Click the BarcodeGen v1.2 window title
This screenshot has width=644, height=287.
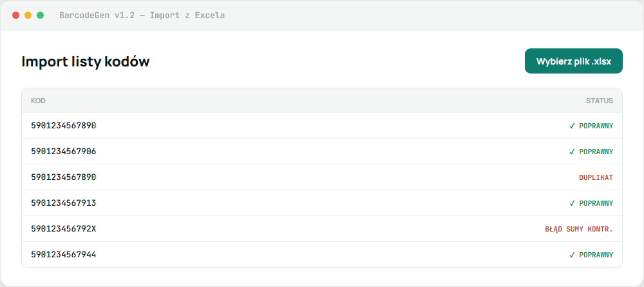142,15
